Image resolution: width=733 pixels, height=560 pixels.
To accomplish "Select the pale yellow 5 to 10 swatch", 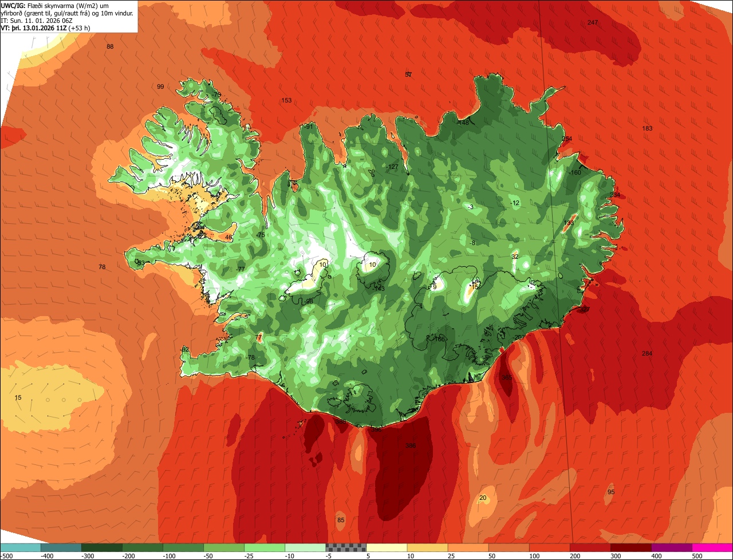I will click(386, 547).
